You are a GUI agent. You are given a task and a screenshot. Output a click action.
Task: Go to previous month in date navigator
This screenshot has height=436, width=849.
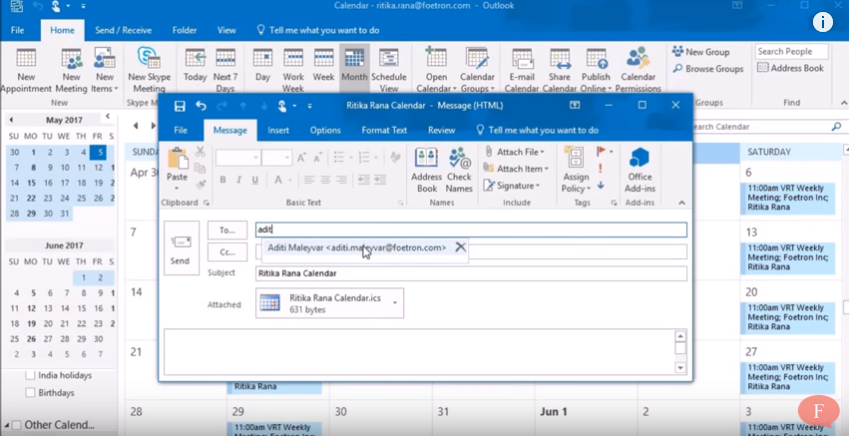click(x=11, y=120)
